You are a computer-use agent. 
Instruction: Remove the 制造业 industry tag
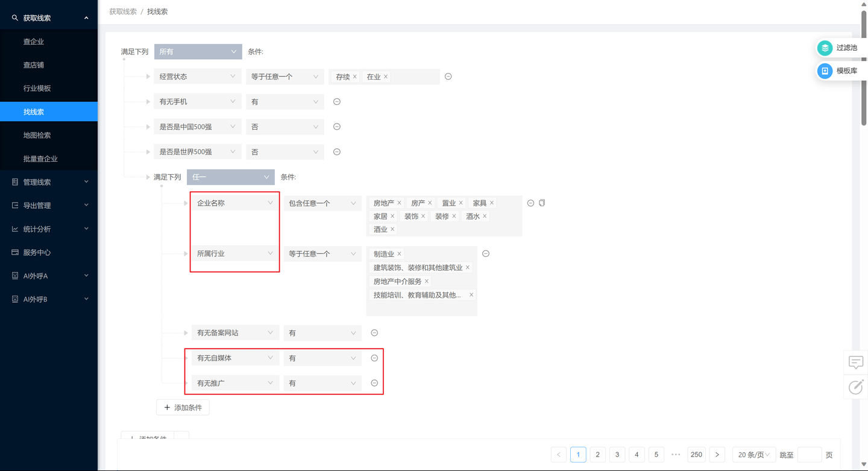click(399, 254)
